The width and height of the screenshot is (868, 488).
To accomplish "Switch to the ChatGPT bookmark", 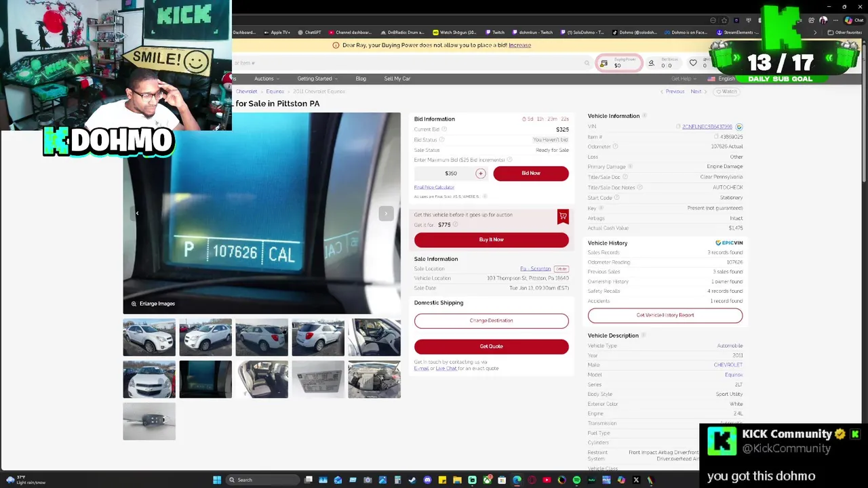I will (x=309, y=33).
